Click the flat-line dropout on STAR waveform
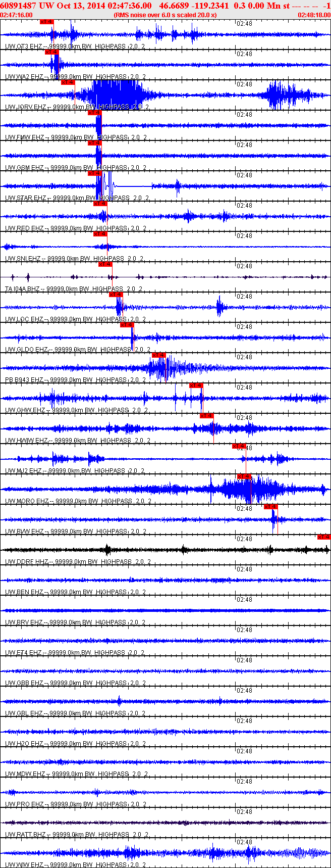The image size is (331, 868). (x=134, y=186)
